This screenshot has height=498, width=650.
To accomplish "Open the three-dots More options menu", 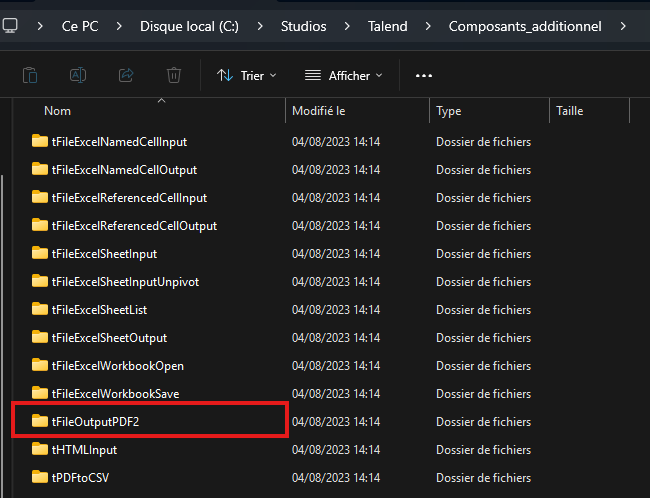I will pos(423,75).
